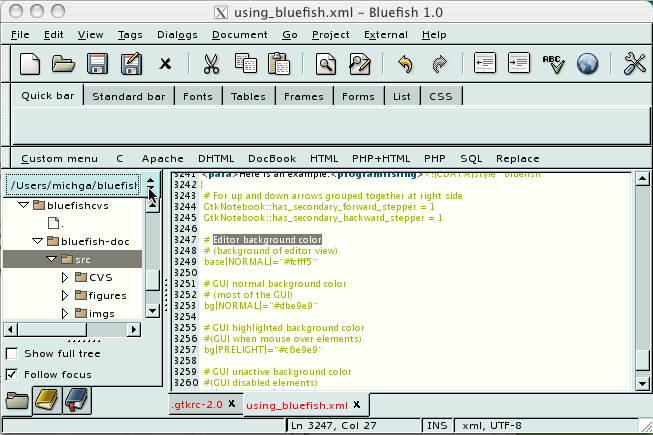Click the file tree scroll left arrow

[x=10, y=330]
